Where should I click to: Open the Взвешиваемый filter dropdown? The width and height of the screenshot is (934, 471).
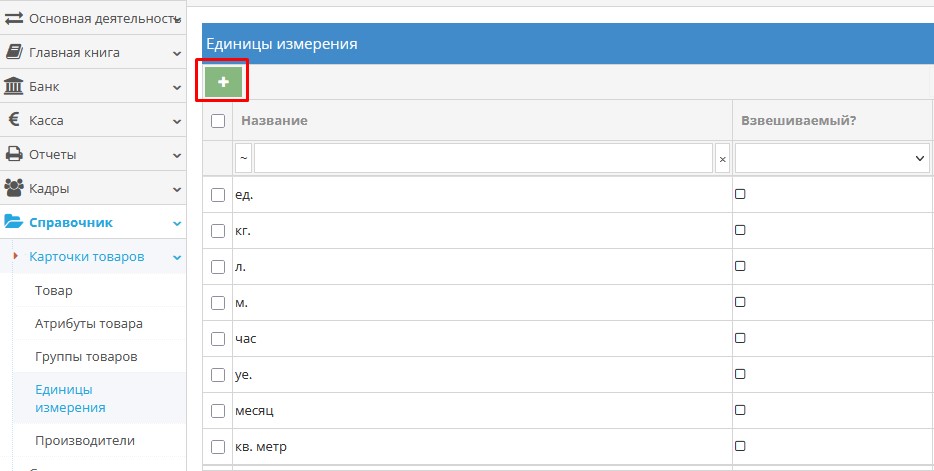tap(832, 158)
